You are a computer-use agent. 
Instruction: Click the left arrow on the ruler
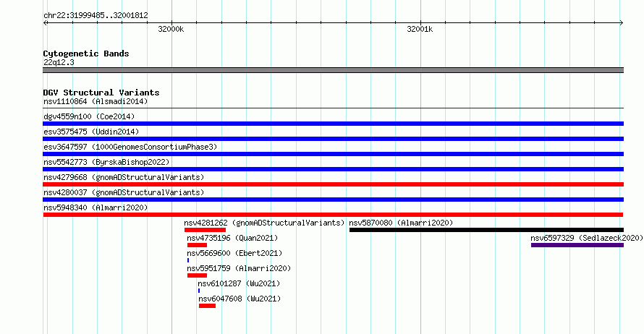tap(46, 23)
